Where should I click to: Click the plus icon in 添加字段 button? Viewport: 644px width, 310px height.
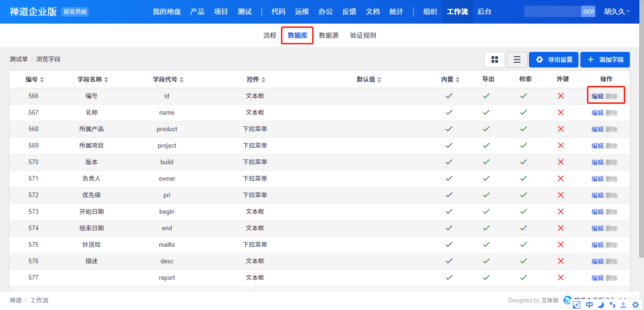pyautogui.click(x=591, y=60)
